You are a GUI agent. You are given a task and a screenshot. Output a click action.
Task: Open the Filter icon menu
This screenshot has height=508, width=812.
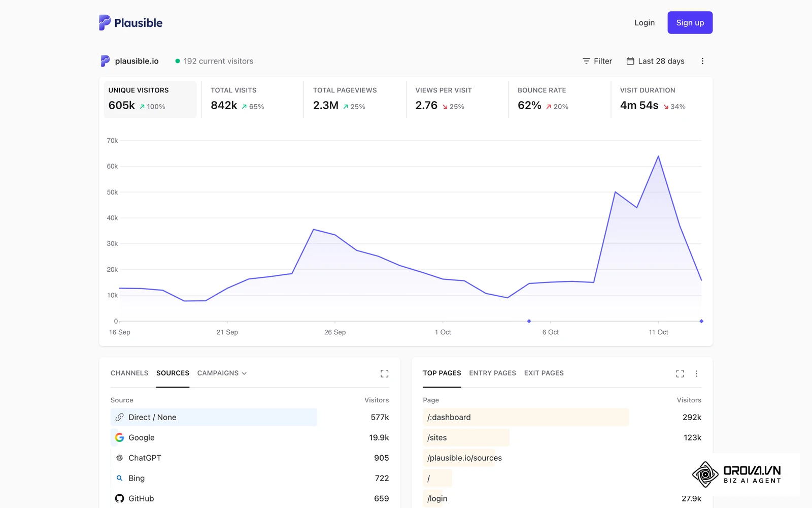[586, 61]
